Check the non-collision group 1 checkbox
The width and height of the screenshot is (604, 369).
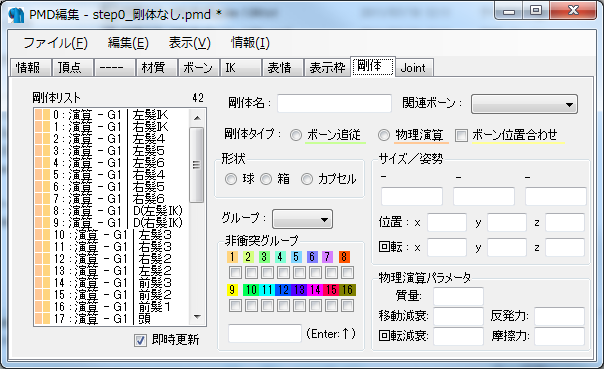(x=235, y=273)
